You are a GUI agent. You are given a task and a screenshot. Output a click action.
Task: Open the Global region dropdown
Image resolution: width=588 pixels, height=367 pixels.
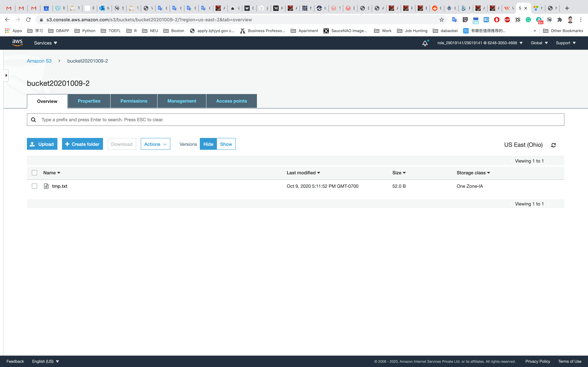coord(539,43)
